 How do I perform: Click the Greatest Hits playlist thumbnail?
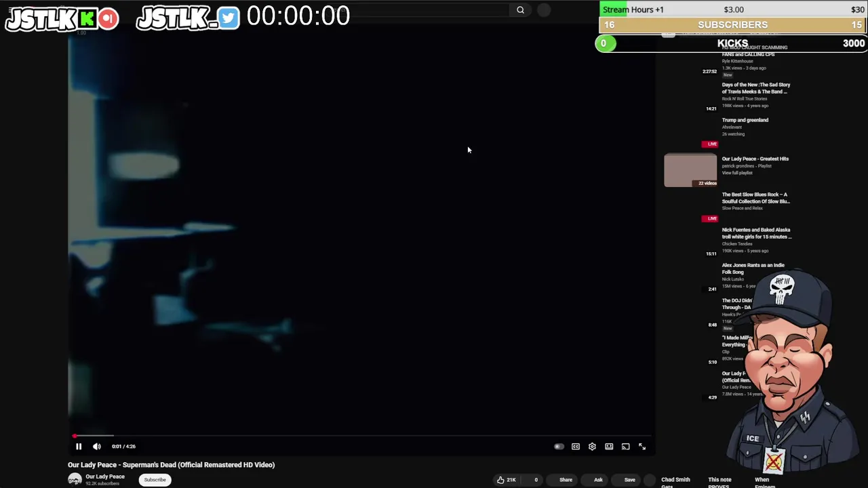click(690, 170)
